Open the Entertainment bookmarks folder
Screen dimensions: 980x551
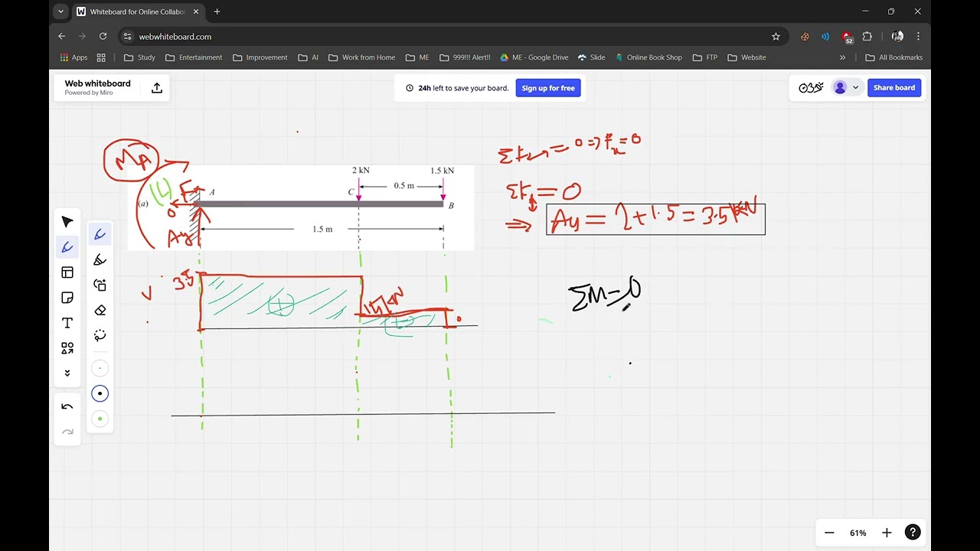(194, 57)
